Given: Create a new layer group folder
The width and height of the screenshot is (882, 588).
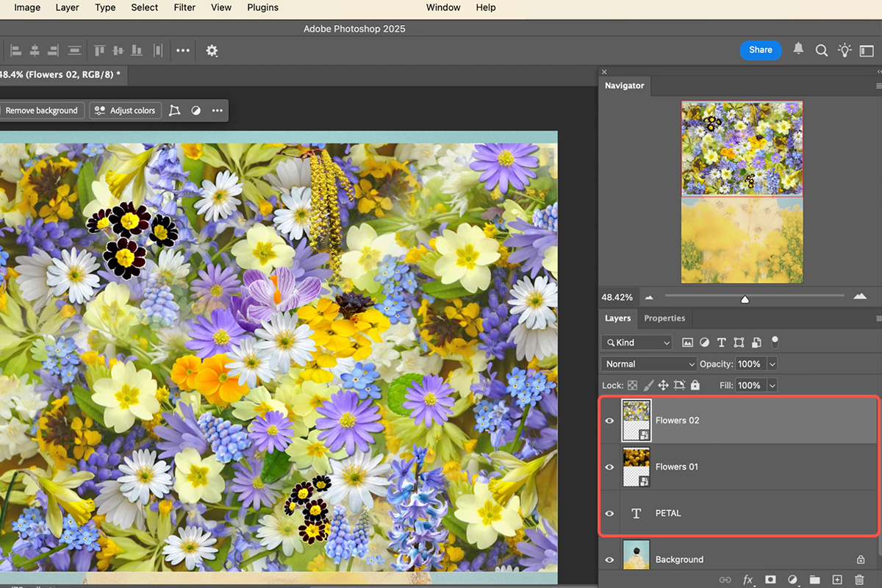Looking at the screenshot, I should (814, 580).
